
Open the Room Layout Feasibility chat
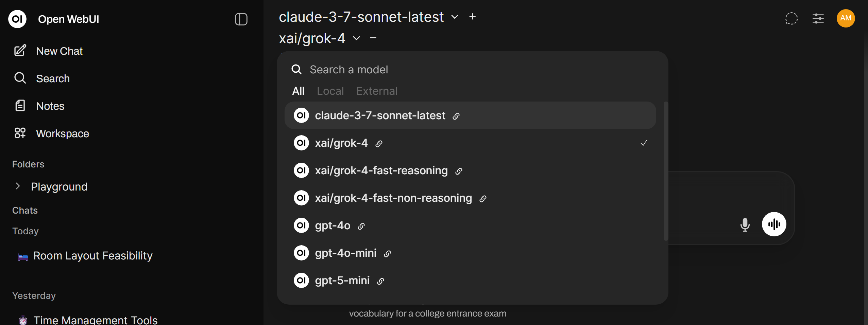coord(92,256)
